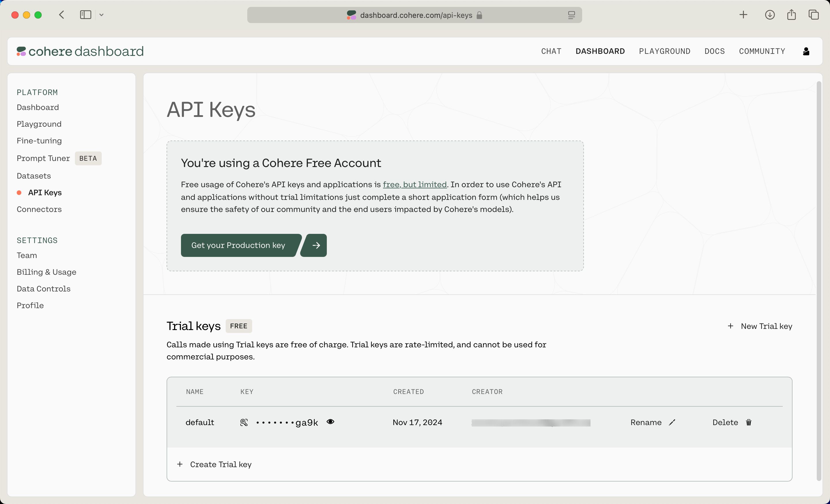Click the CREATOR column header

point(487,392)
